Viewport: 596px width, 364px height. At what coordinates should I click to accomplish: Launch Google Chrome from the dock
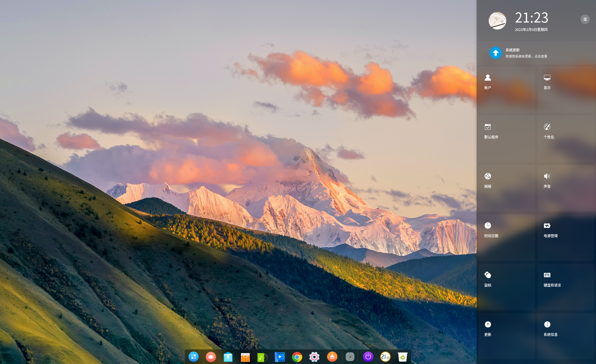pyautogui.click(x=297, y=357)
